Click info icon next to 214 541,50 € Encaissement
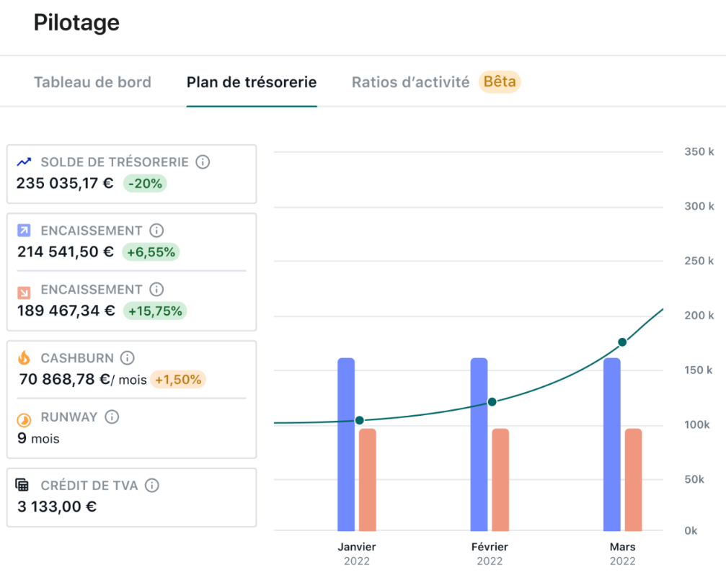 156,231
